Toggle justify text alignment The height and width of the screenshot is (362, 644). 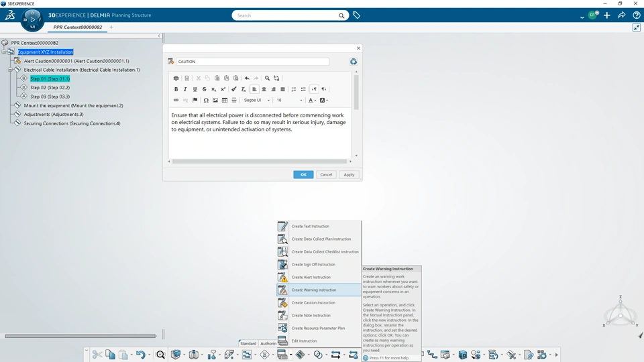pyautogui.click(x=282, y=89)
